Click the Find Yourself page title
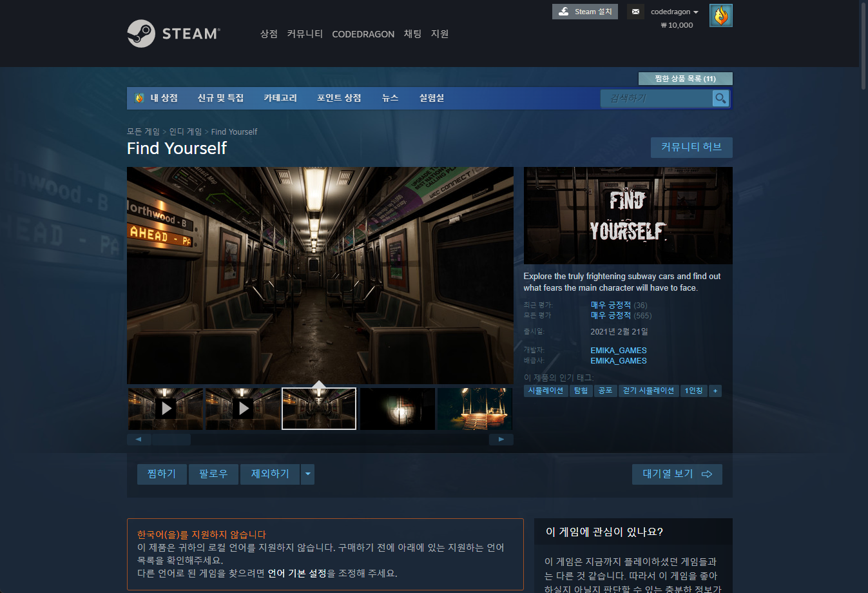Viewport: 868px width, 593px height. point(177,148)
